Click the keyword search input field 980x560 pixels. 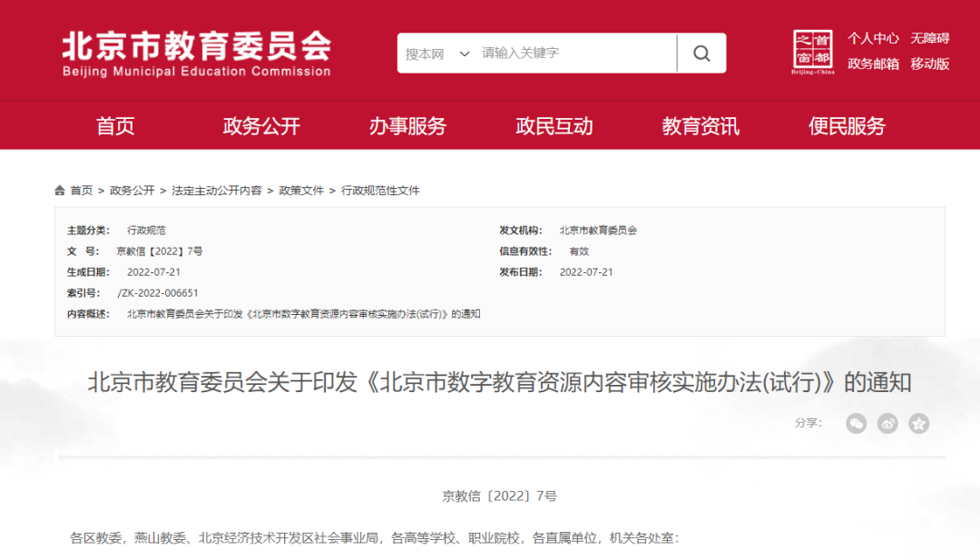coord(575,54)
